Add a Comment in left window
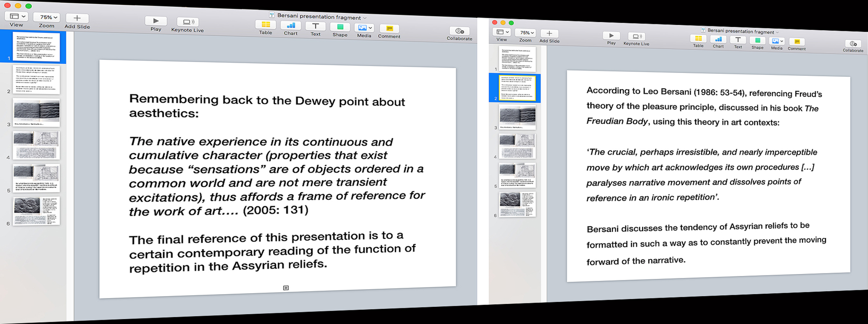This screenshot has width=868, height=324. pos(389,29)
